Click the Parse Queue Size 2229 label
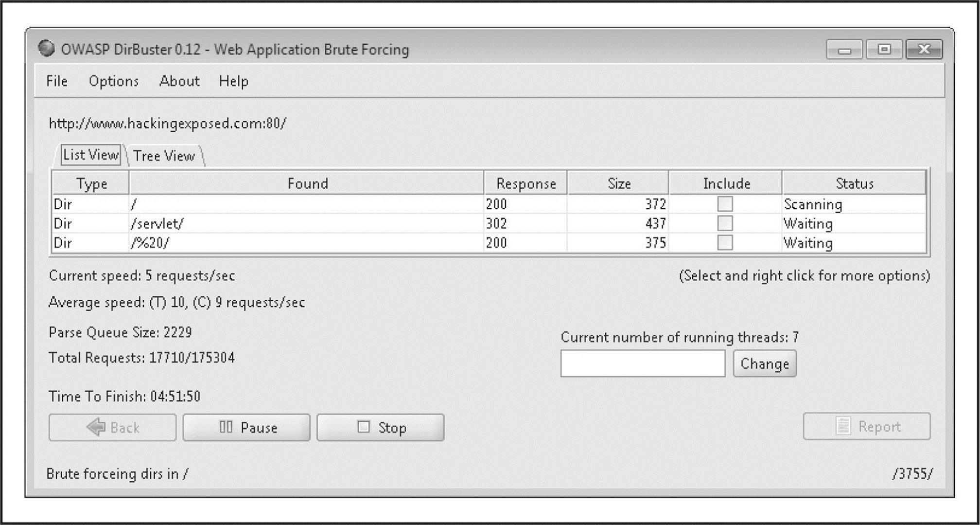Image resolution: width=980 pixels, height=525 pixels. 120,332
